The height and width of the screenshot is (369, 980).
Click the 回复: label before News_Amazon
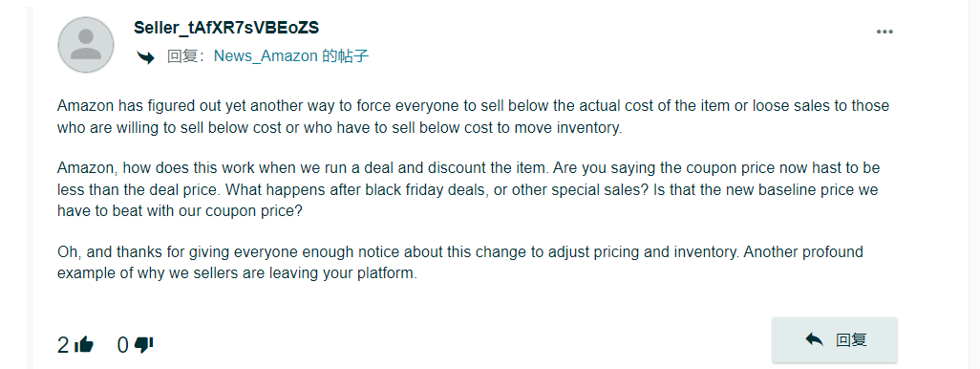(189, 57)
